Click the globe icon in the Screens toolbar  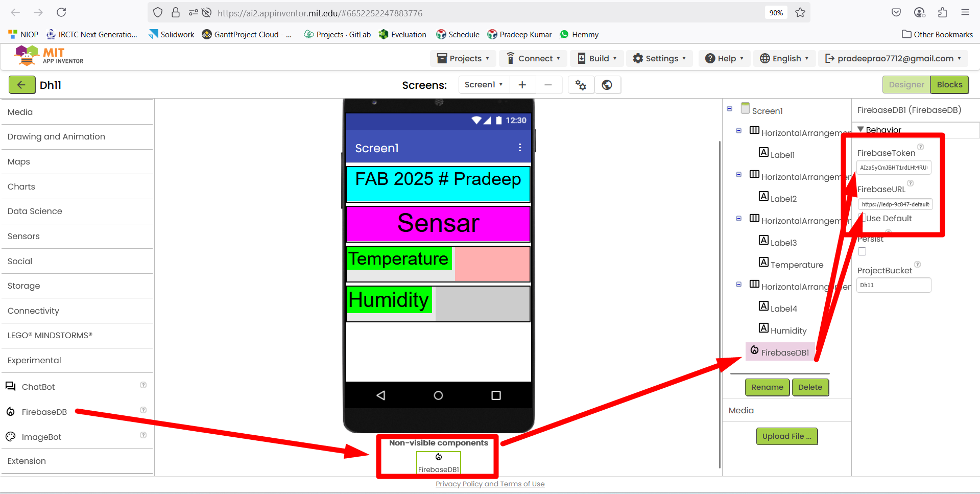click(x=607, y=85)
